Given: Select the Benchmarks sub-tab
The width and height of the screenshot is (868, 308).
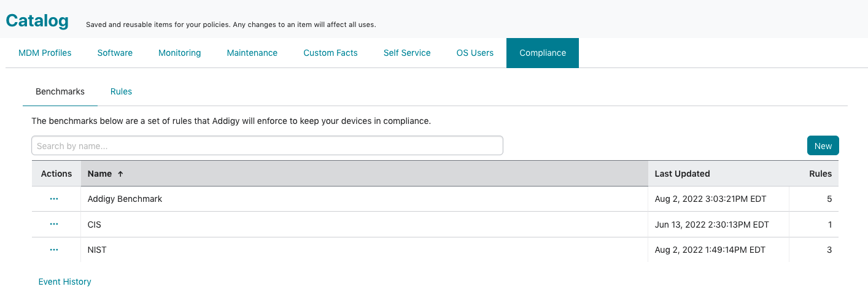Looking at the screenshot, I should tap(60, 91).
